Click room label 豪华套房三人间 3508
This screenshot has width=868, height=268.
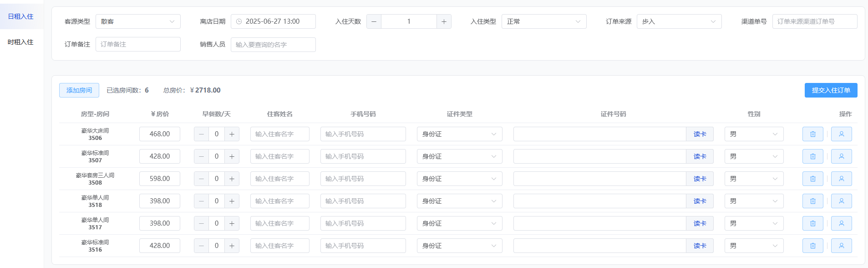tap(95, 179)
